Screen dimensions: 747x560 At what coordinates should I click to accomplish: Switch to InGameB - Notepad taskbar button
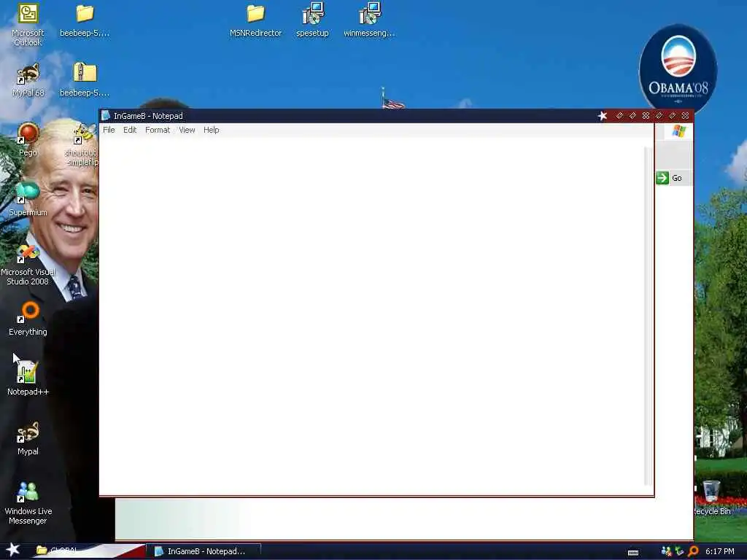point(203,551)
